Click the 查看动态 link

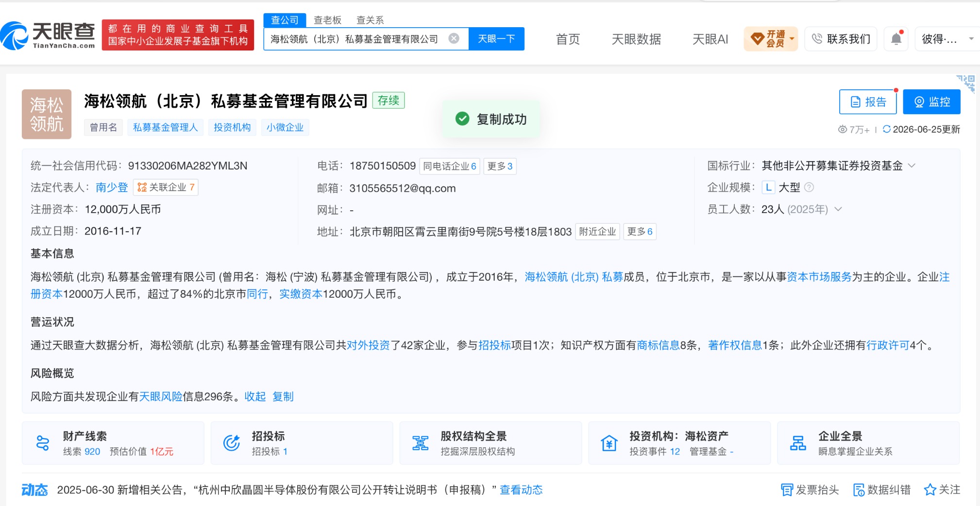[521, 490]
